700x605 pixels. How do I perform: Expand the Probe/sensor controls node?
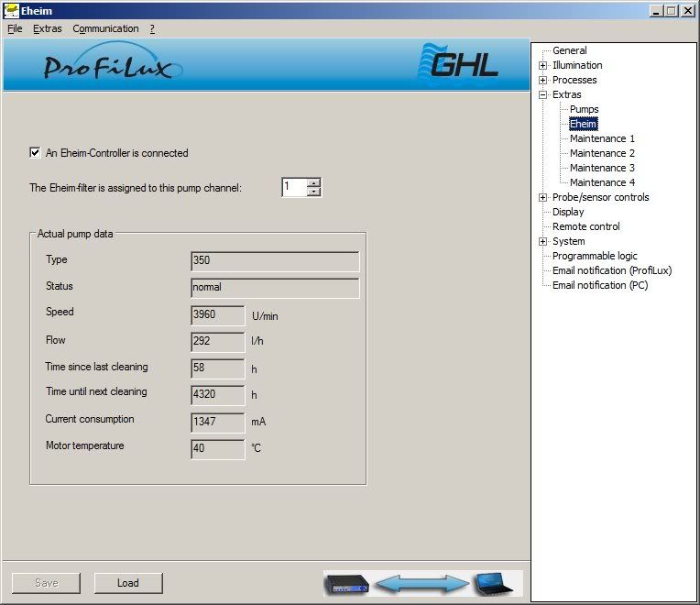click(542, 197)
